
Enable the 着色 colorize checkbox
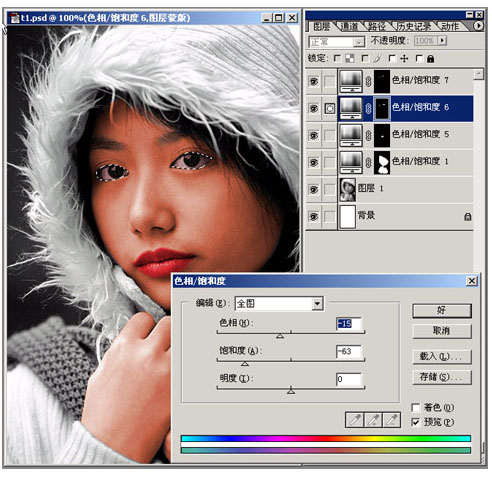click(415, 407)
